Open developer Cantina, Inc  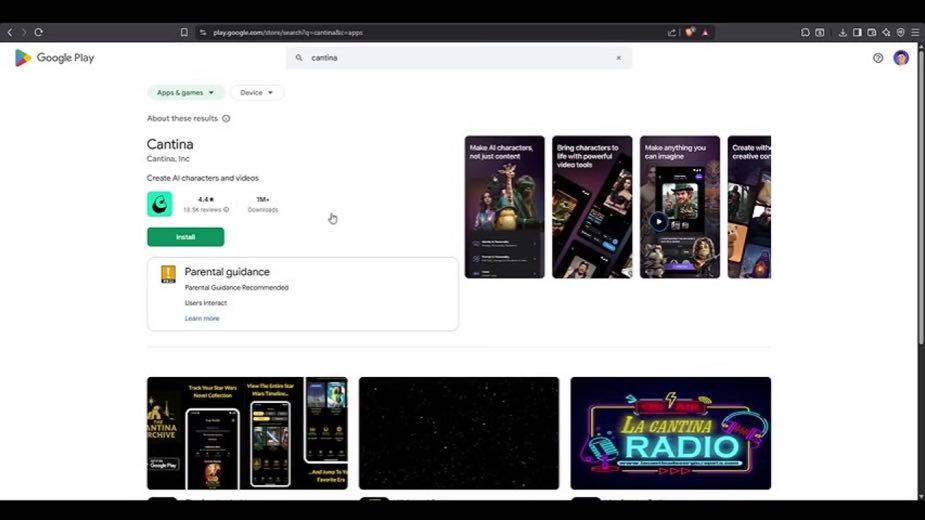coord(168,159)
